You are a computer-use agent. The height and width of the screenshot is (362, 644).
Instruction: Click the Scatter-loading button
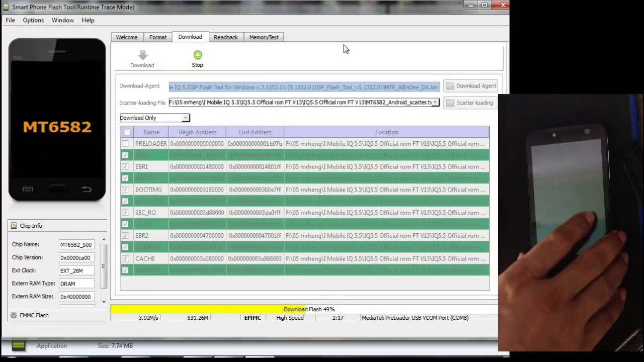[x=470, y=103]
